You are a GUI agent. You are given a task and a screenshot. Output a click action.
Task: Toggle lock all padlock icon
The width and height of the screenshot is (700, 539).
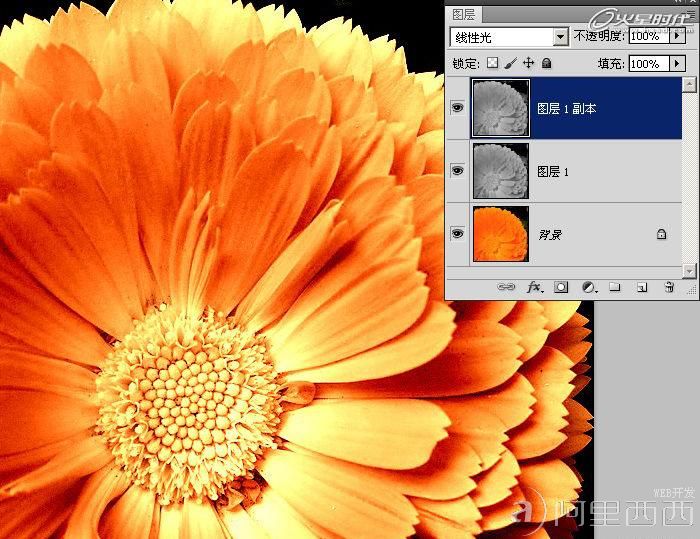point(546,63)
